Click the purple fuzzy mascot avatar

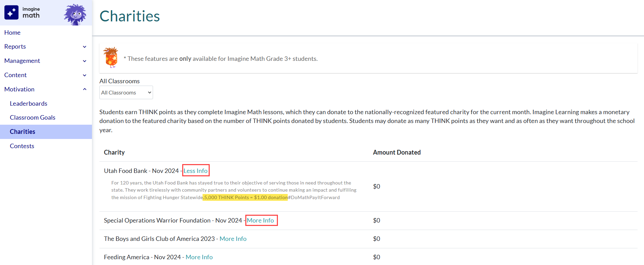pos(75,15)
